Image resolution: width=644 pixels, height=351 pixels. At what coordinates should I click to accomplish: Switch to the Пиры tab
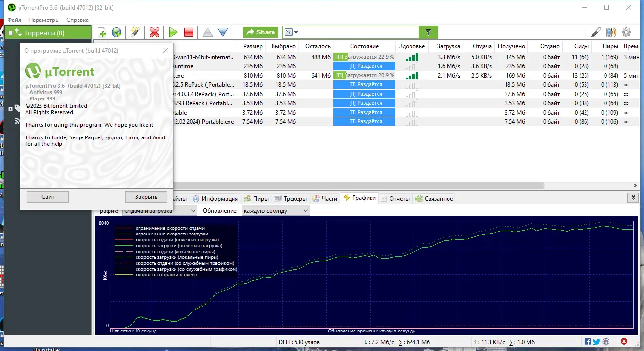pos(256,199)
